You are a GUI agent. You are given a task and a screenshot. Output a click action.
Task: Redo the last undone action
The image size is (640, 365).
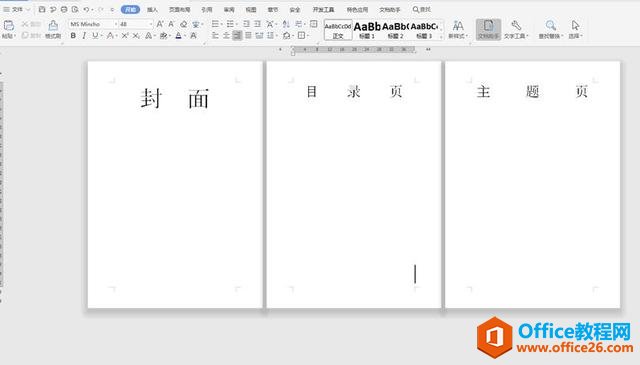pos(100,9)
